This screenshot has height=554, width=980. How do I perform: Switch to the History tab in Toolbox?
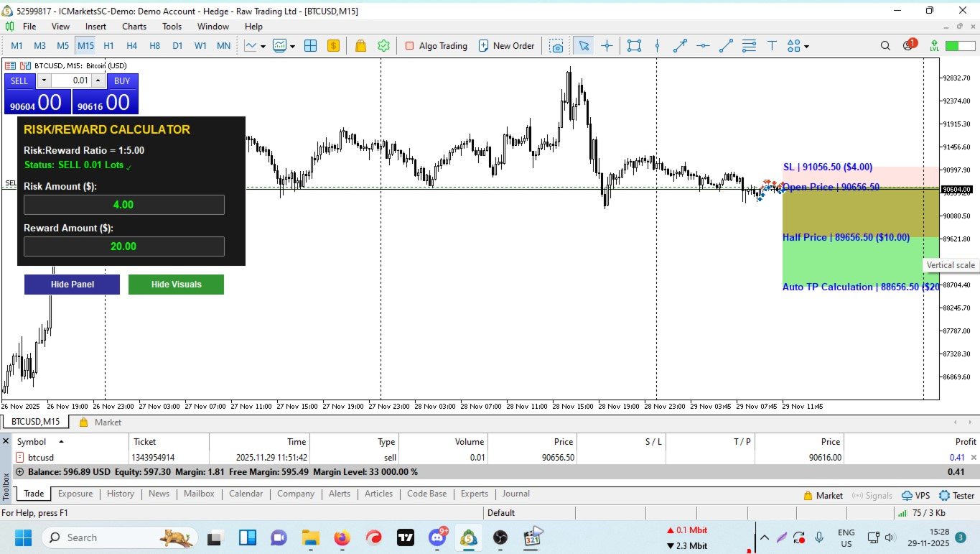[x=121, y=494]
